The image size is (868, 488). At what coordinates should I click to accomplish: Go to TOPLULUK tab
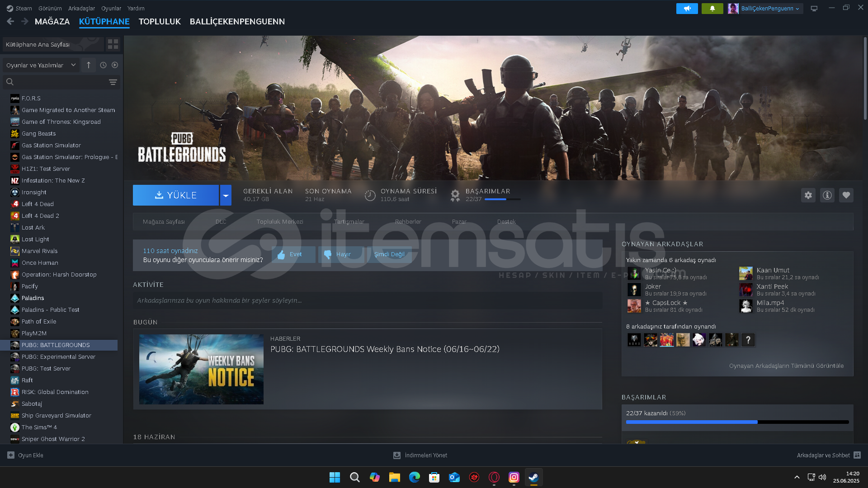pyautogui.click(x=160, y=21)
